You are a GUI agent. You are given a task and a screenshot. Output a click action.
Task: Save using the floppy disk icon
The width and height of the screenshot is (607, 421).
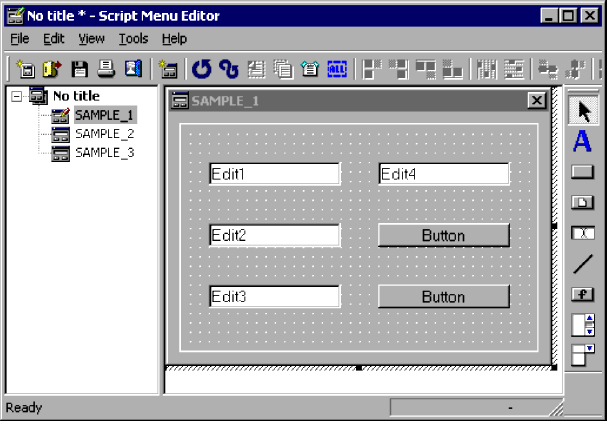pos(79,69)
